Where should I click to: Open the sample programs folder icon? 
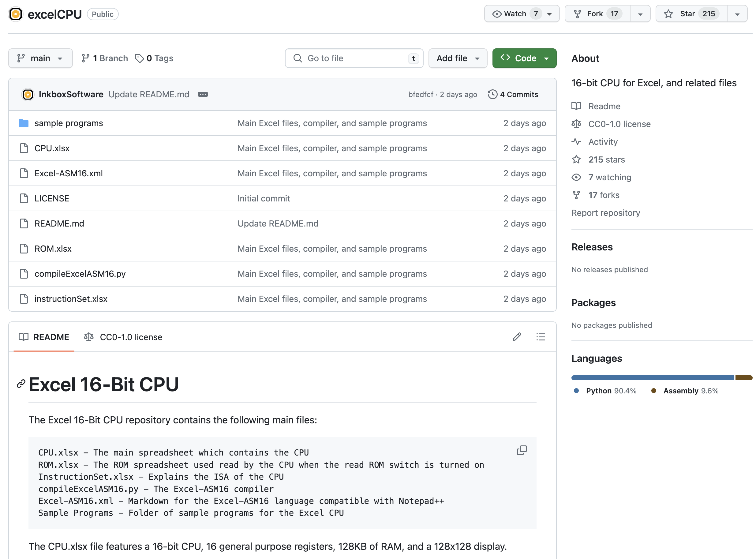point(23,123)
